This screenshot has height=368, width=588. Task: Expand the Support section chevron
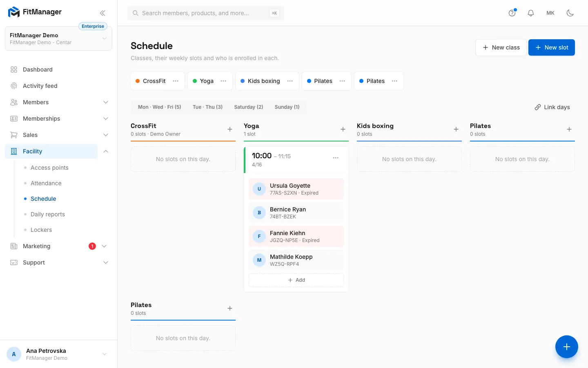[106, 263]
